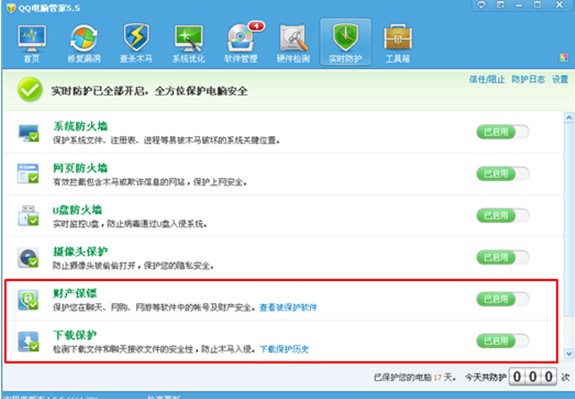Toggle the 网页防火墙 已启用 switch
Image resolution: width=575 pixels, height=399 pixels.
(x=503, y=174)
